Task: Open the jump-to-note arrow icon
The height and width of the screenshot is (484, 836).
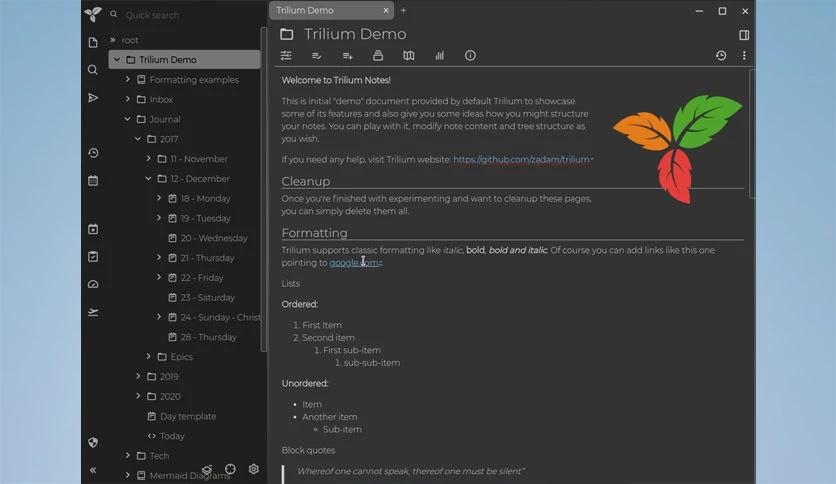Action: (x=93, y=98)
